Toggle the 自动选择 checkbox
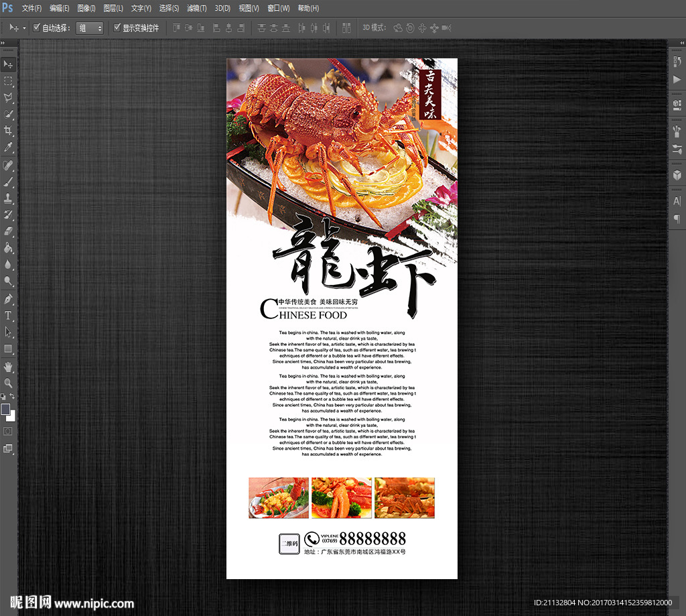 (x=37, y=27)
